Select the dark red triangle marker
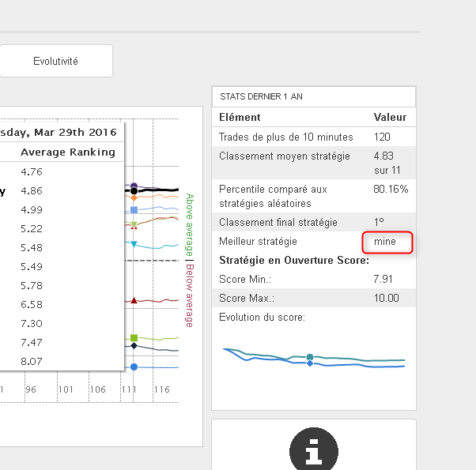Viewport: 476px width, 470px height. click(x=134, y=300)
